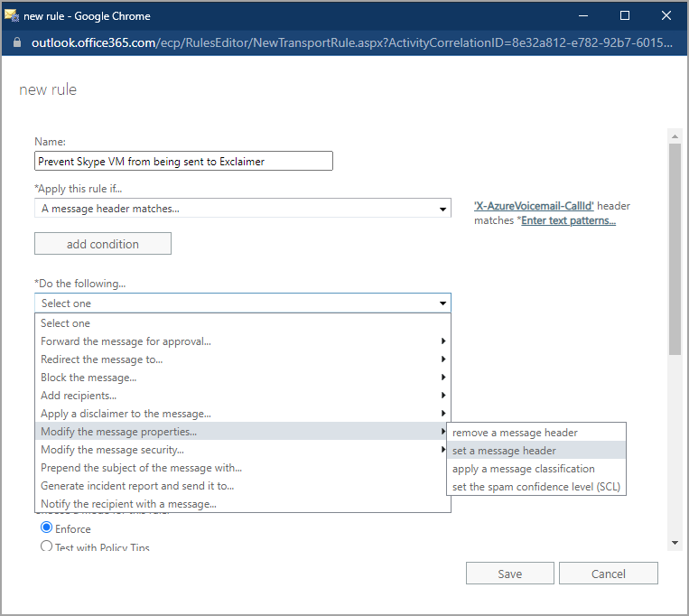The width and height of the screenshot is (689, 616).
Task: Collapse the 'Do the following' dropdown
Action: (242, 303)
